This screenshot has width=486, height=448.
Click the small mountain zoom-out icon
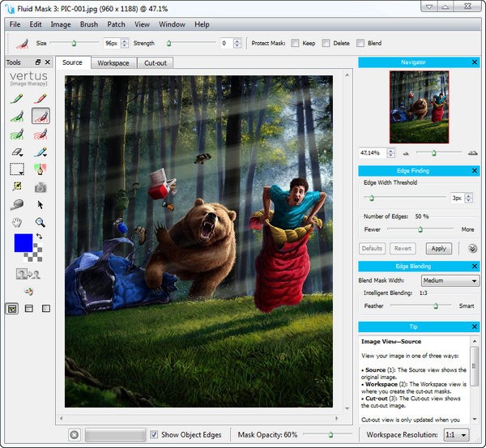click(x=406, y=153)
